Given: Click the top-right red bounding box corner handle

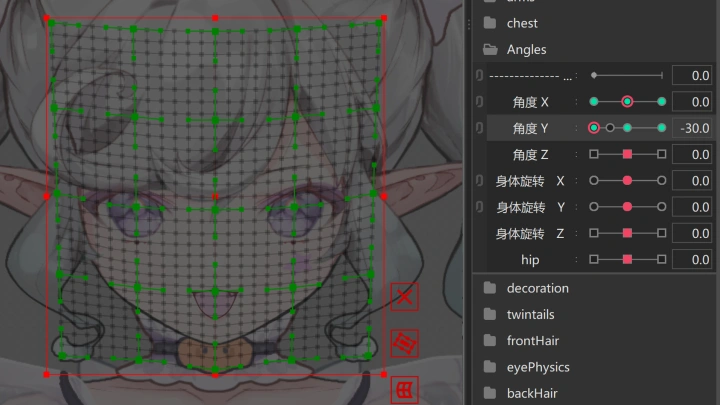Looking at the screenshot, I should [x=384, y=18].
